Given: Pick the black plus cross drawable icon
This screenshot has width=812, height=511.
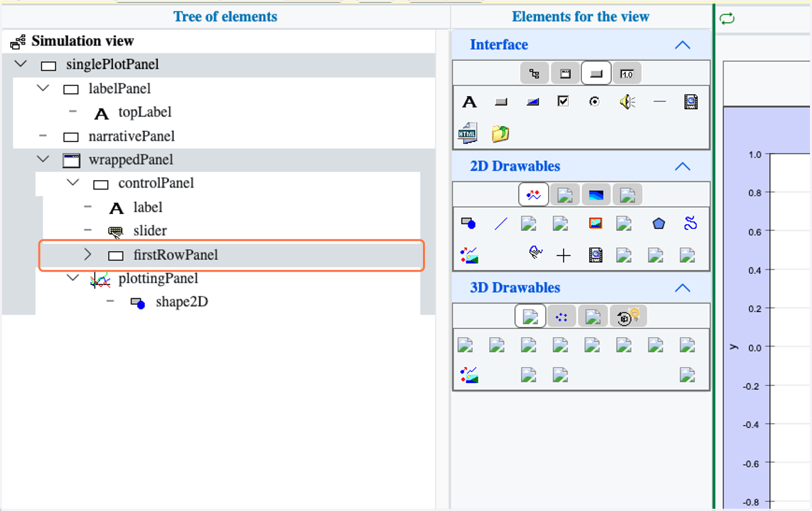Looking at the screenshot, I should (x=563, y=255).
